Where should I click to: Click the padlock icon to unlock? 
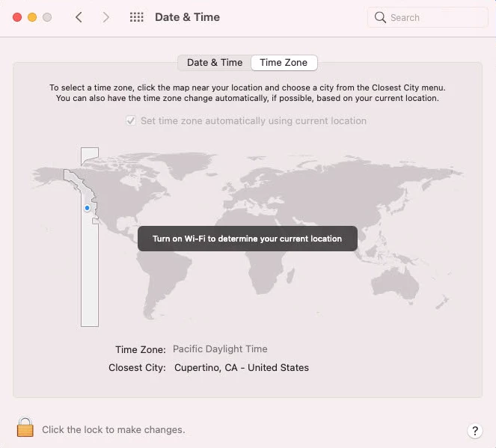[x=25, y=427]
